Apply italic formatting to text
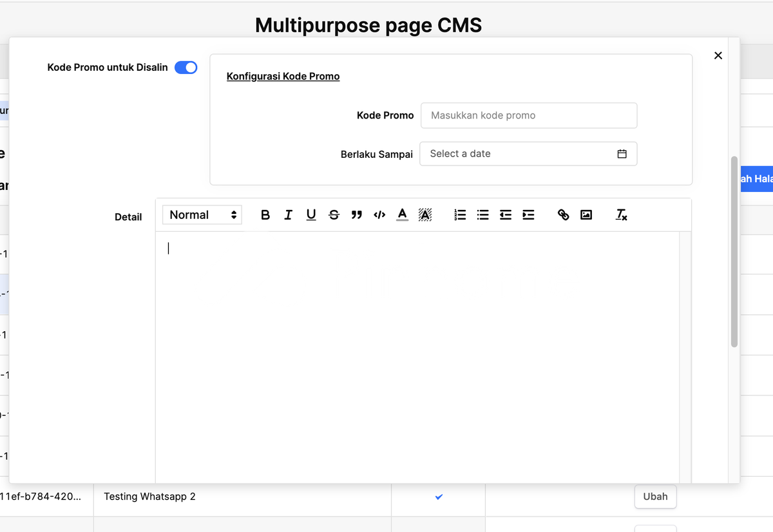Screen dimensions: 773x532 click(288, 215)
